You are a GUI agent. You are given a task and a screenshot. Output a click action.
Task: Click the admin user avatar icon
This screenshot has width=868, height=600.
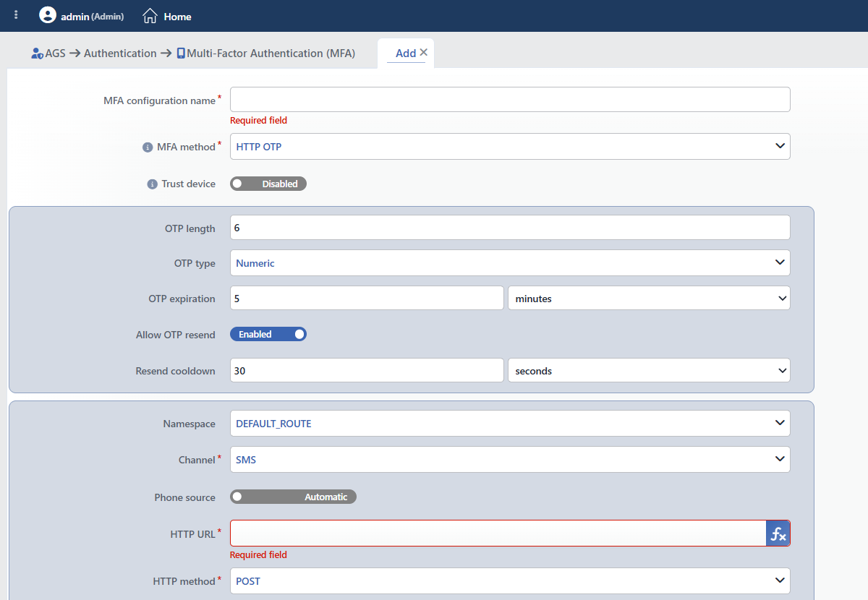click(x=48, y=15)
